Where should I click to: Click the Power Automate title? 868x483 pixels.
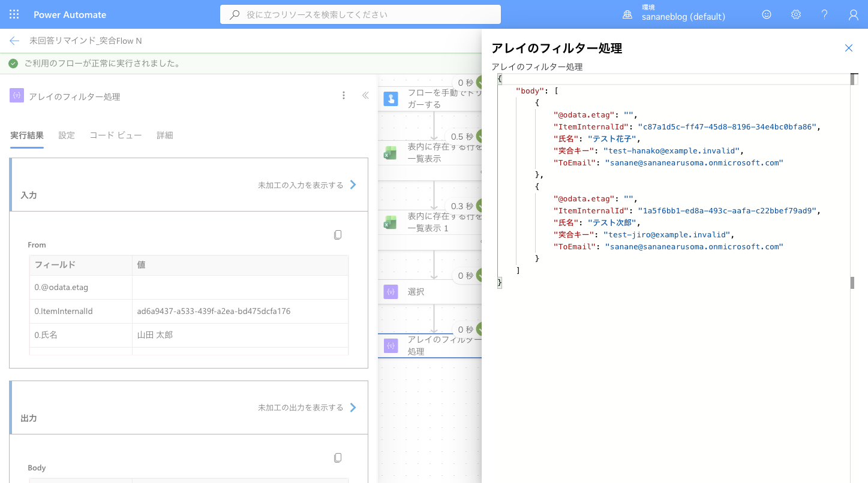pos(70,14)
